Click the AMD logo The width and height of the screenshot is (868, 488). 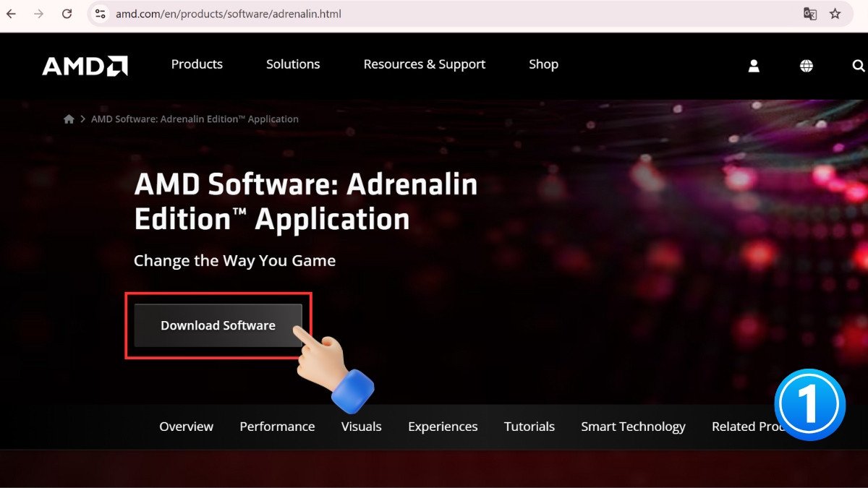point(84,65)
